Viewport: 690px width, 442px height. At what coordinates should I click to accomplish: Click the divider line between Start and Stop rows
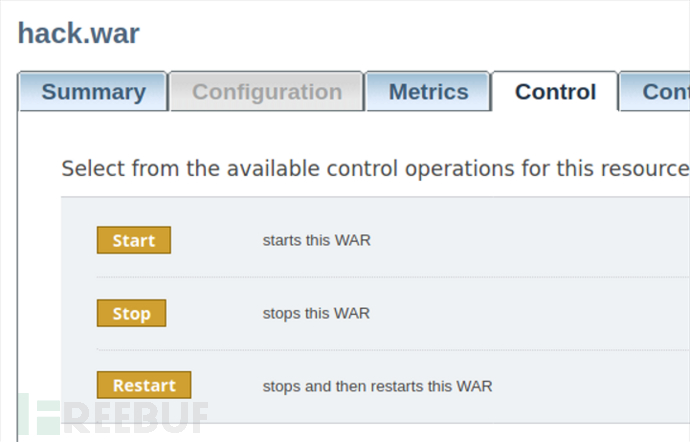(x=390, y=277)
